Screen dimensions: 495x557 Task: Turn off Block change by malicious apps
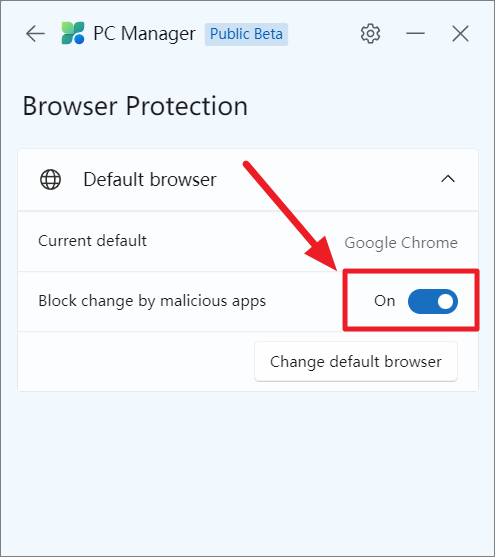click(x=432, y=301)
